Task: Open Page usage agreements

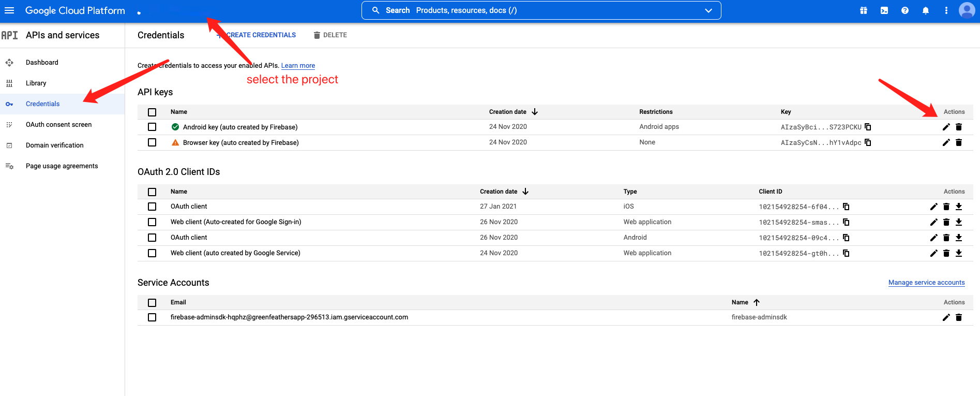Action: click(x=62, y=166)
